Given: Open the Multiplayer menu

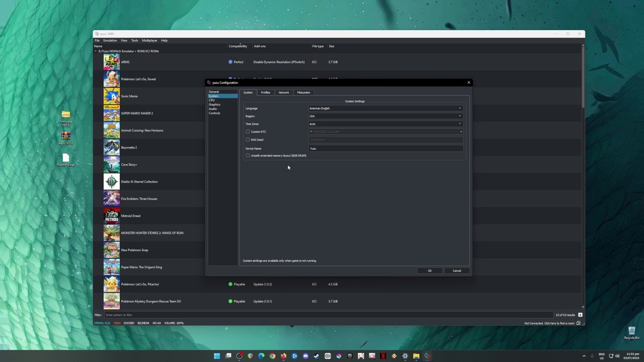Looking at the screenshot, I should point(149,40).
